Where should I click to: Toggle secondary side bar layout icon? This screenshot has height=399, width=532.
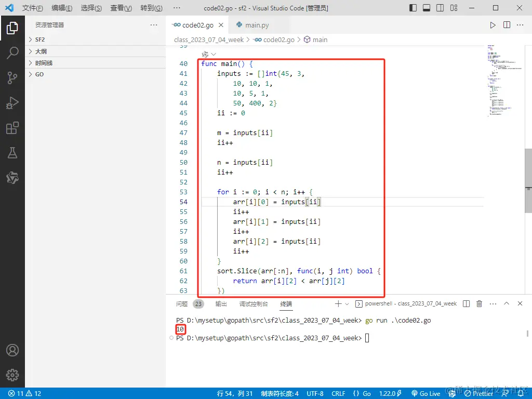440,8
